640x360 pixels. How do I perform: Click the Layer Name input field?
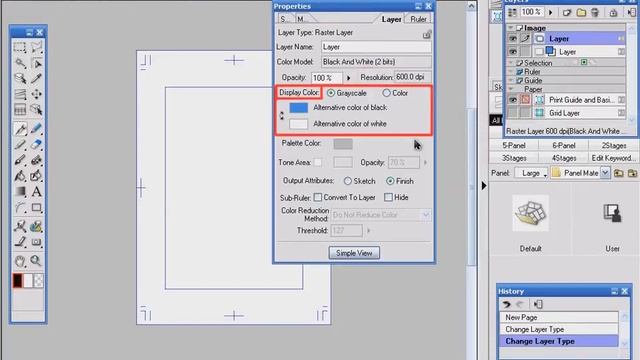[376, 47]
